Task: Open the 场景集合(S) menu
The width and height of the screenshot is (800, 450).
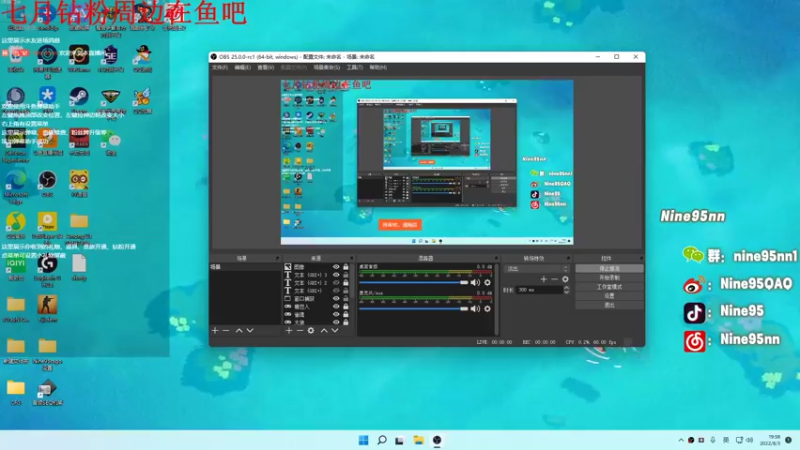Action: pyautogui.click(x=327, y=67)
